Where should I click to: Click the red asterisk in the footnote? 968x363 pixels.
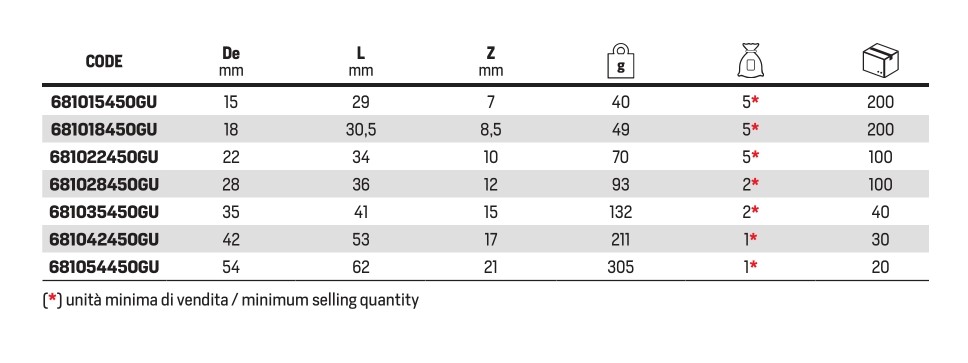point(52,299)
